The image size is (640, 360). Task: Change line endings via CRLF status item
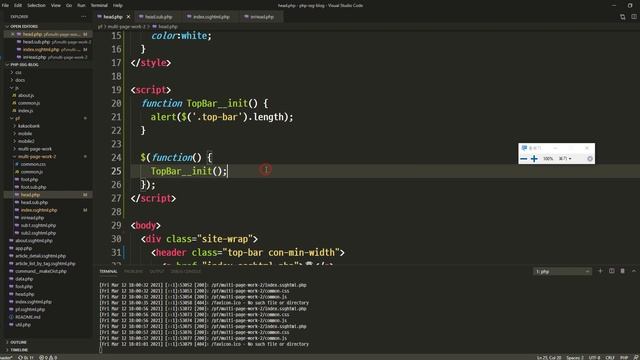[x=610, y=358]
